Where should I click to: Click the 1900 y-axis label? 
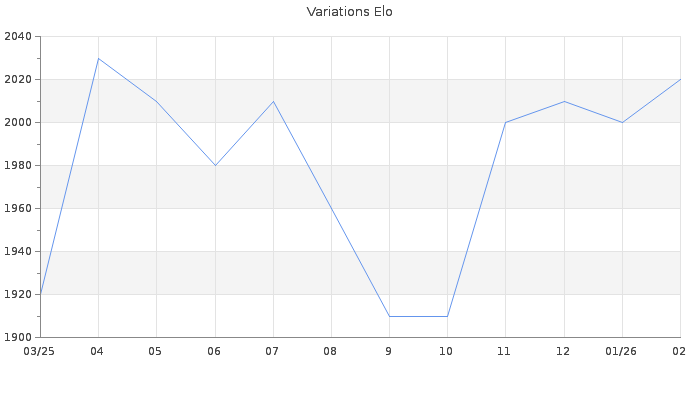18,337
